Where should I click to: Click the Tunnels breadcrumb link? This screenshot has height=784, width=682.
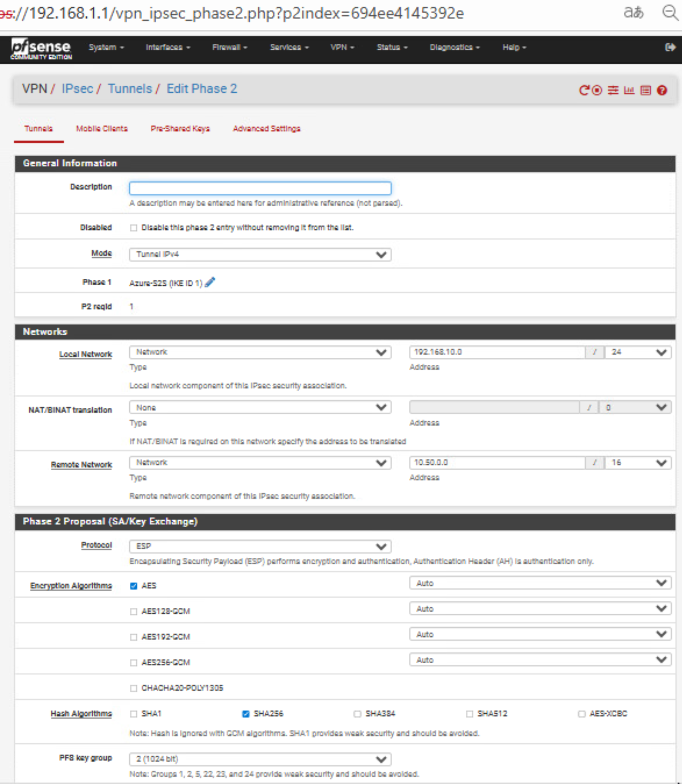[x=130, y=88]
